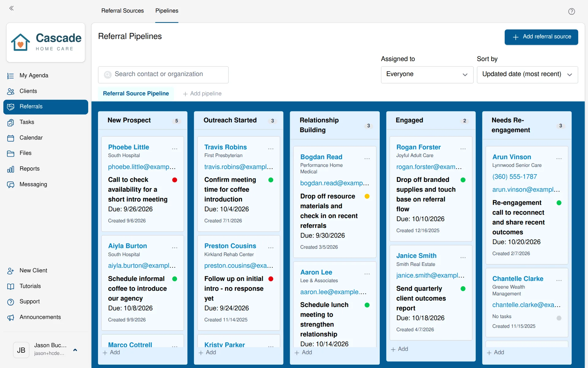
Task: Expand the Assigned to Everyone dropdown
Action: pos(427,75)
